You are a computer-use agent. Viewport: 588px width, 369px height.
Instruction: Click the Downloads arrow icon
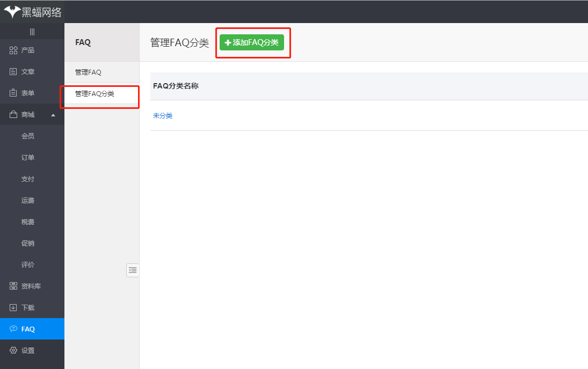pos(13,308)
